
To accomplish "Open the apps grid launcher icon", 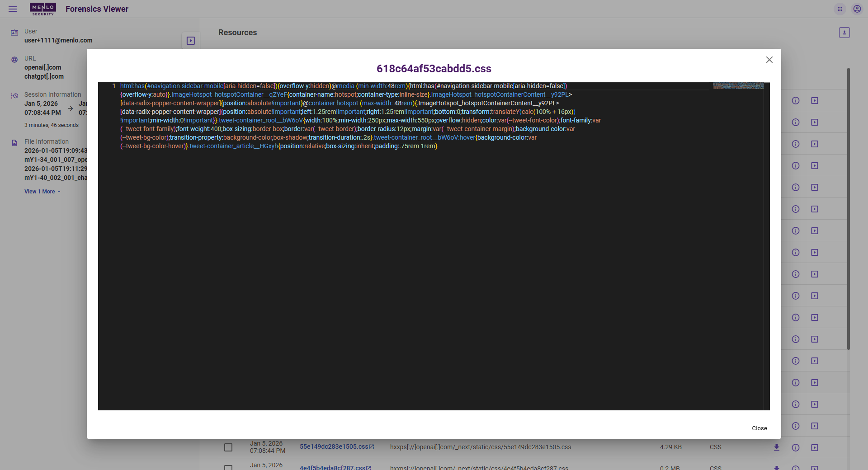I will pos(840,9).
